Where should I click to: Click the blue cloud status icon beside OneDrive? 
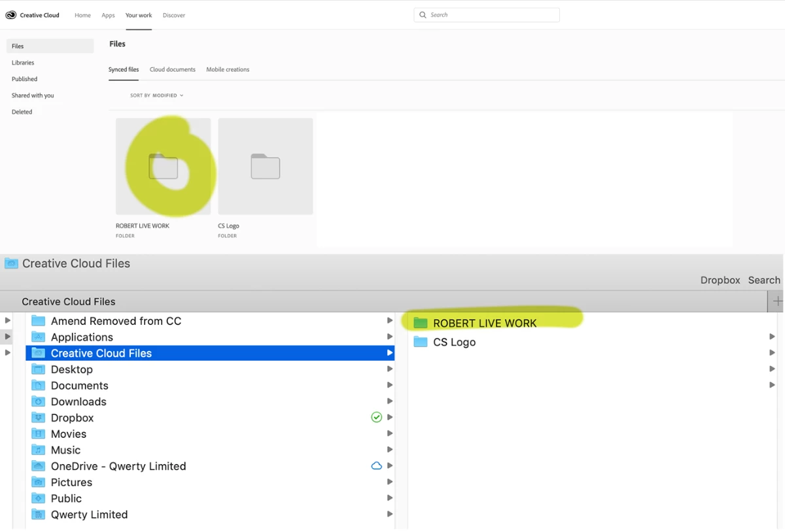point(376,466)
